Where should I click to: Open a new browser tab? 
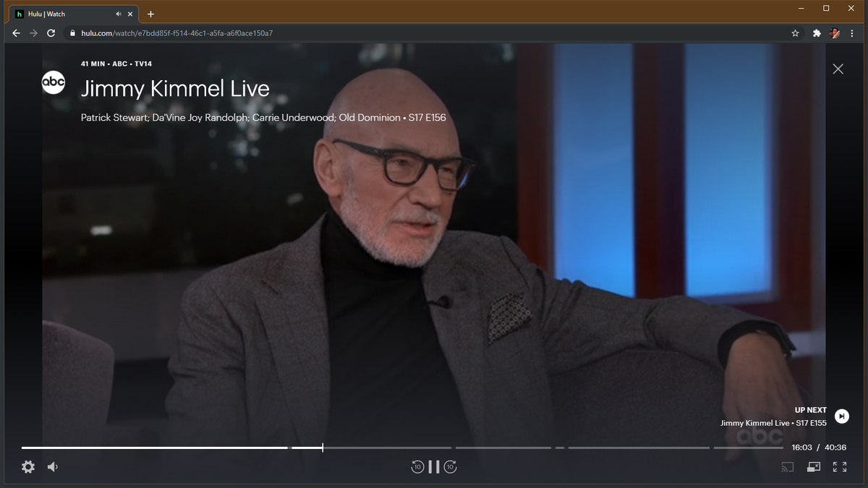click(x=150, y=14)
